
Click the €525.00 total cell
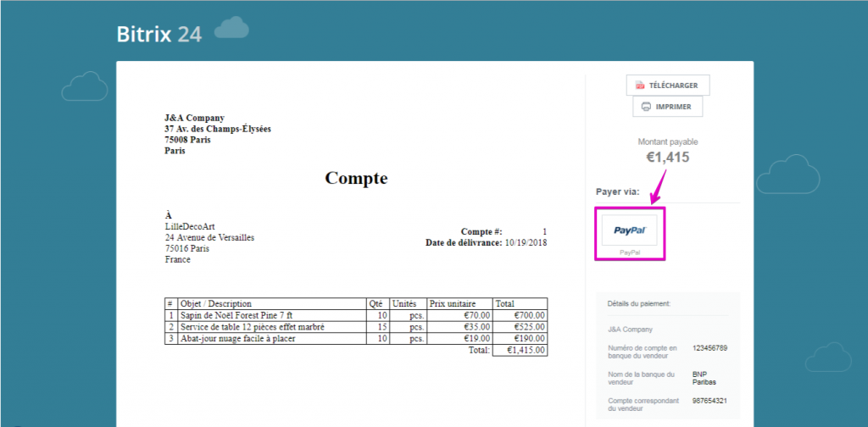pos(520,327)
